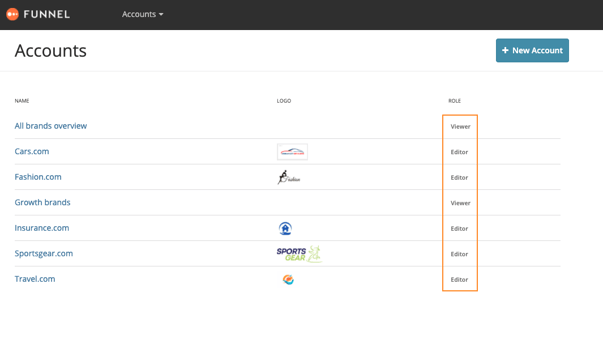Click the Sportsgear.com Sports Gear logo
The width and height of the screenshot is (603, 360).
point(299,254)
